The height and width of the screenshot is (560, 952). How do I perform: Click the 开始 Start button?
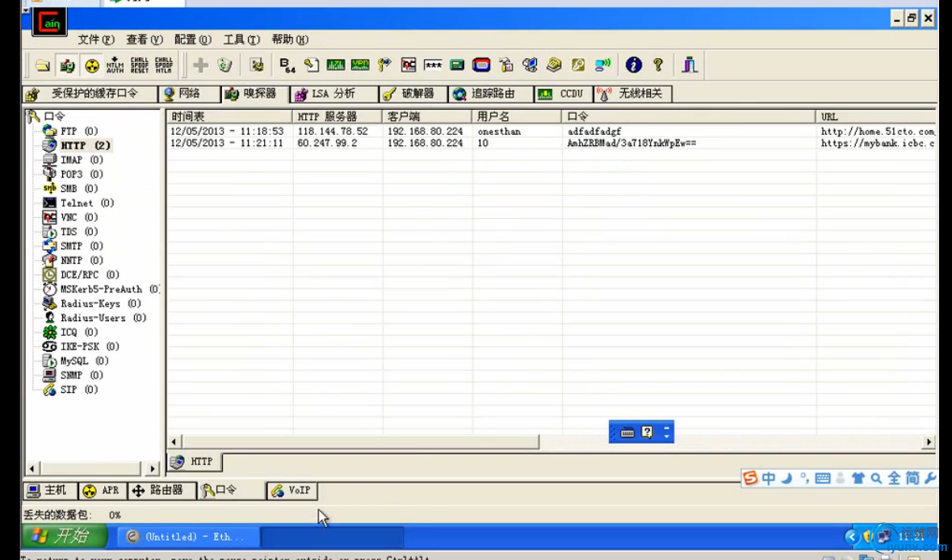[x=65, y=537]
